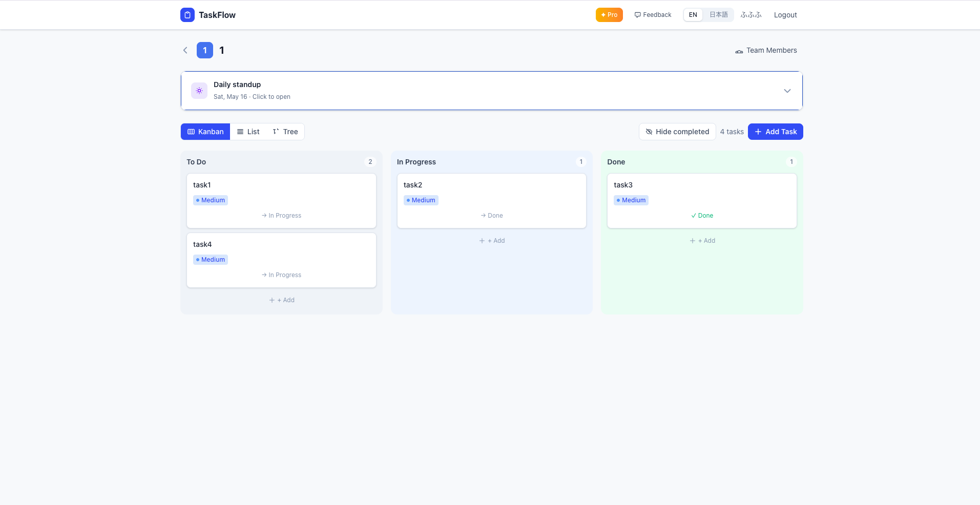This screenshot has height=505, width=980.
Task: Click the plus icon under Done column
Action: coord(693,241)
